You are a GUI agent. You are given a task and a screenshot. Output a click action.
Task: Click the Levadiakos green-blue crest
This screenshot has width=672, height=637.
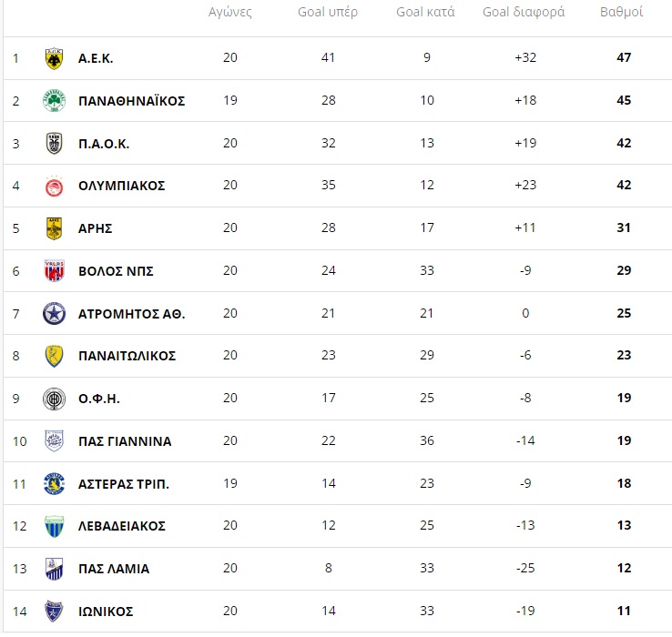pyautogui.click(x=54, y=526)
